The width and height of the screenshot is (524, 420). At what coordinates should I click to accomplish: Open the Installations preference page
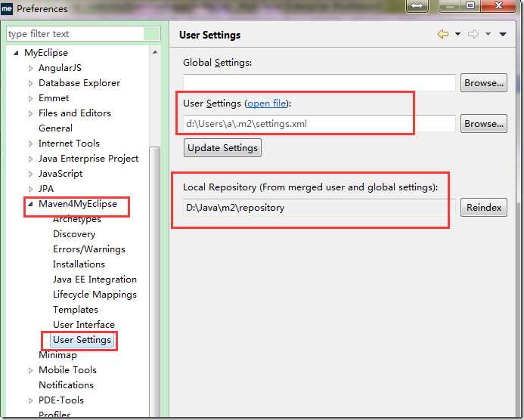pos(79,264)
